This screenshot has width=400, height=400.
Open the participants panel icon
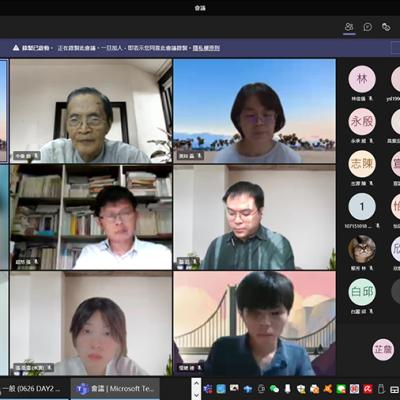coord(349,27)
